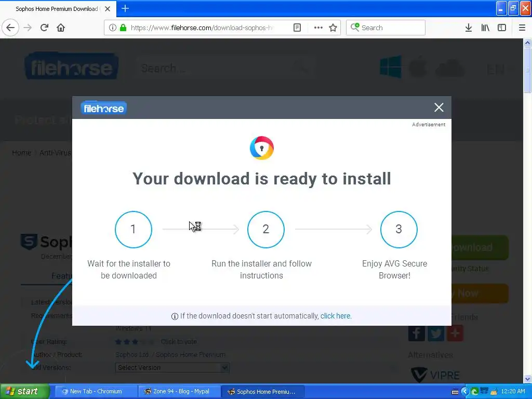532x399 pixels.
Task: Click the filehorse site logo behind popup
Action: (72, 66)
